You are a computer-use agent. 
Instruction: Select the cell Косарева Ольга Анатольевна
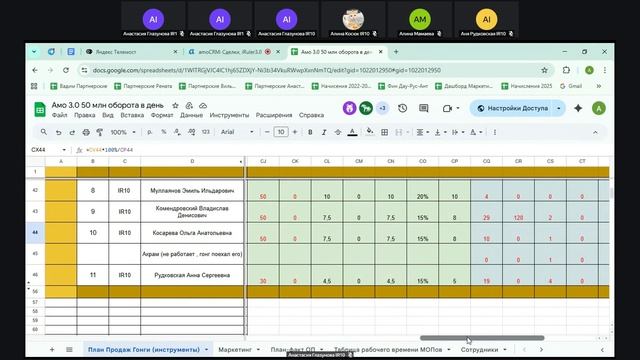pos(192,233)
